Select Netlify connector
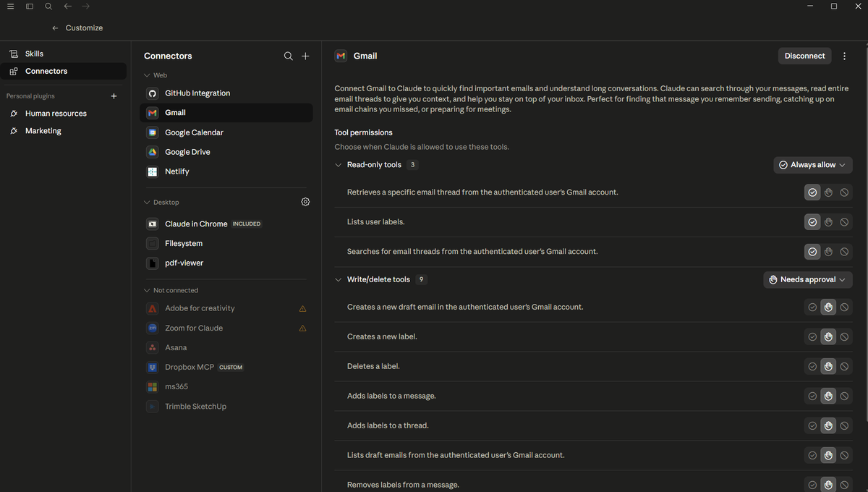The width and height of the screenshot is (868, 492). (226, 171)
